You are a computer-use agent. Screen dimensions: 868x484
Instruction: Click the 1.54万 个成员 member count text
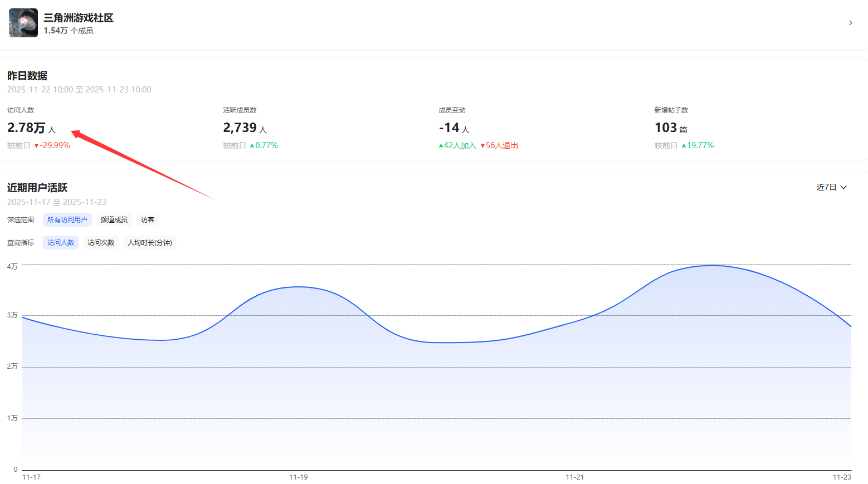pos(69,31)
